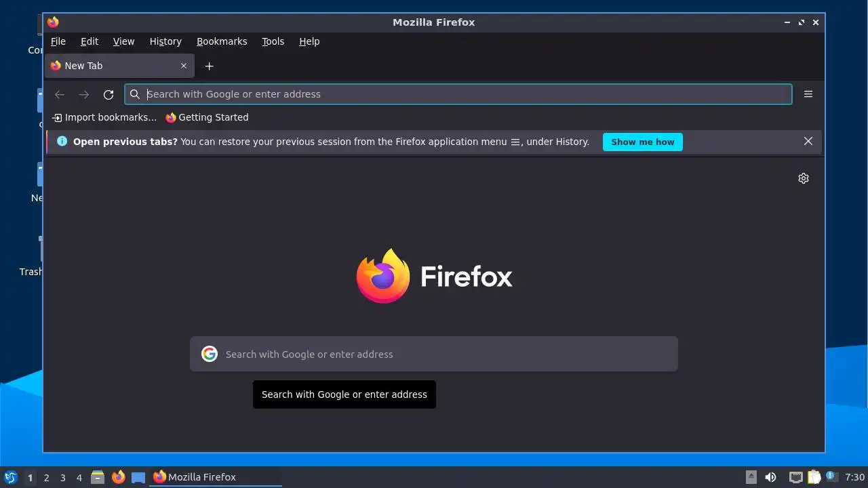Focus the top address bar field
This screenshot has height=488, width=868.
(x=458, y=94)
